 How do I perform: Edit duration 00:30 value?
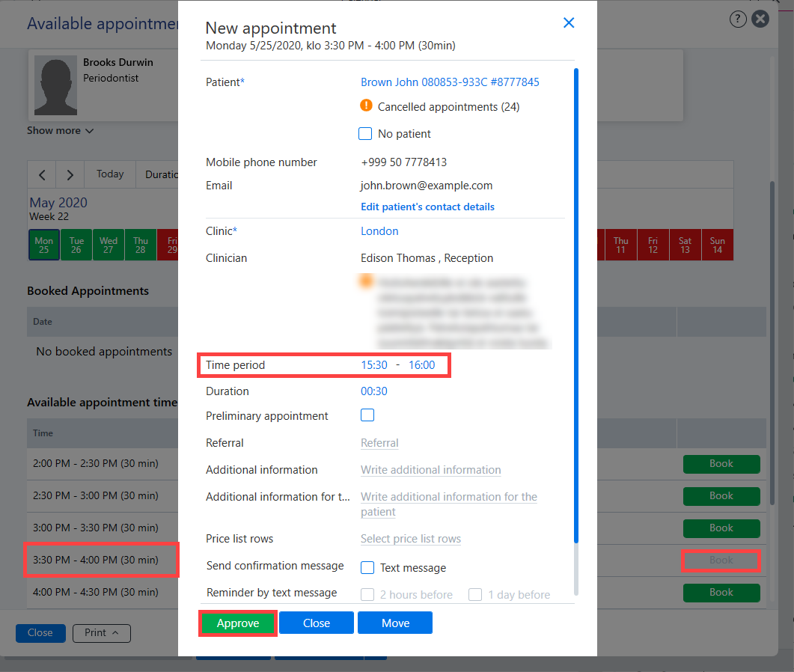coord(374,391)
